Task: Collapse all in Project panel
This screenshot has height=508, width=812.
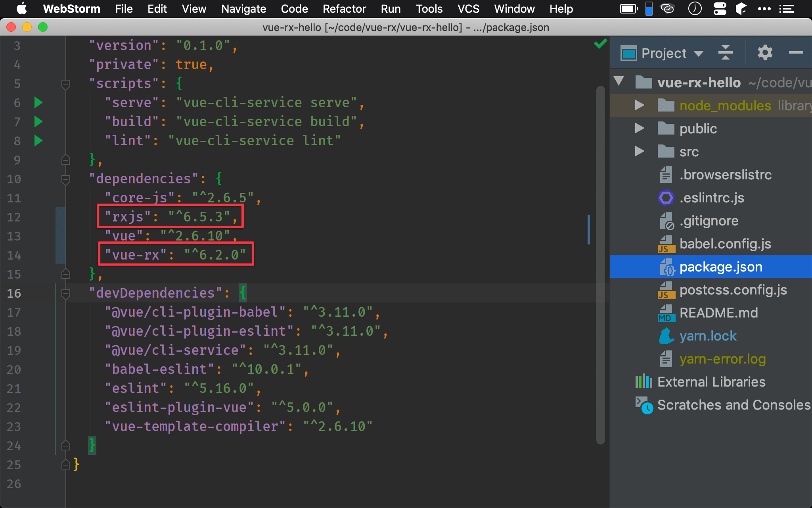Action: click(x=725, y=52)
